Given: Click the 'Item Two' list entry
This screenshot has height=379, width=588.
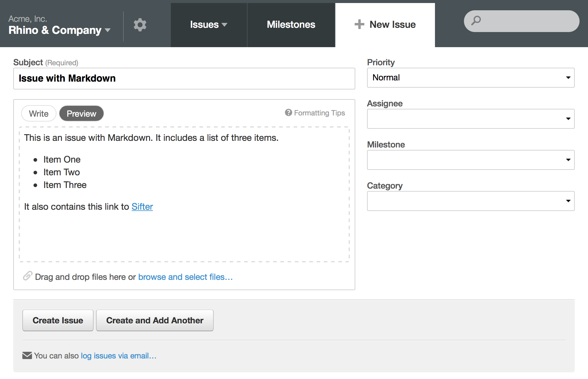Looking at the screenshot, I should click(x=62, y=172).
